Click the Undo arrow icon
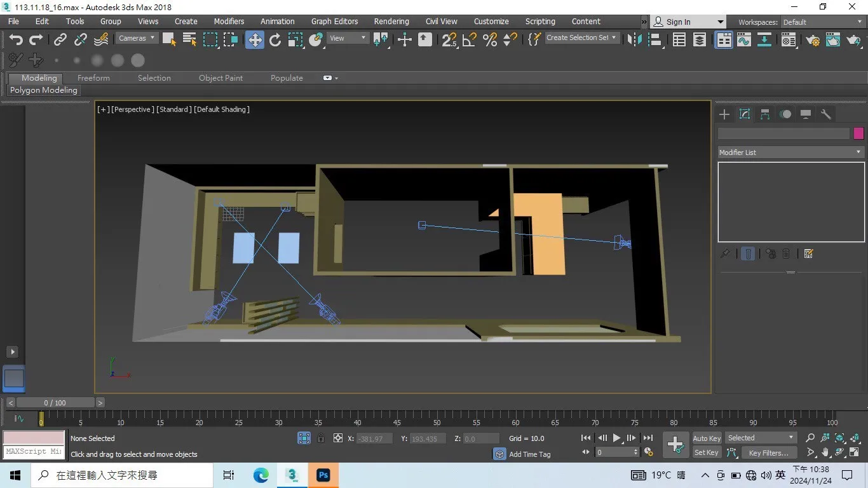The image size is (868, 488). [x=16, y=39]
